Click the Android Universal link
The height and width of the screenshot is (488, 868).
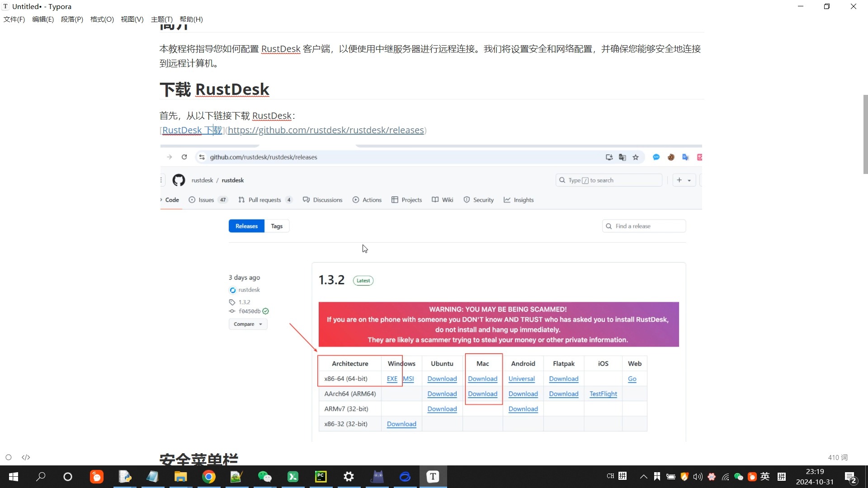pyautogui.click(x=521, y=379)
